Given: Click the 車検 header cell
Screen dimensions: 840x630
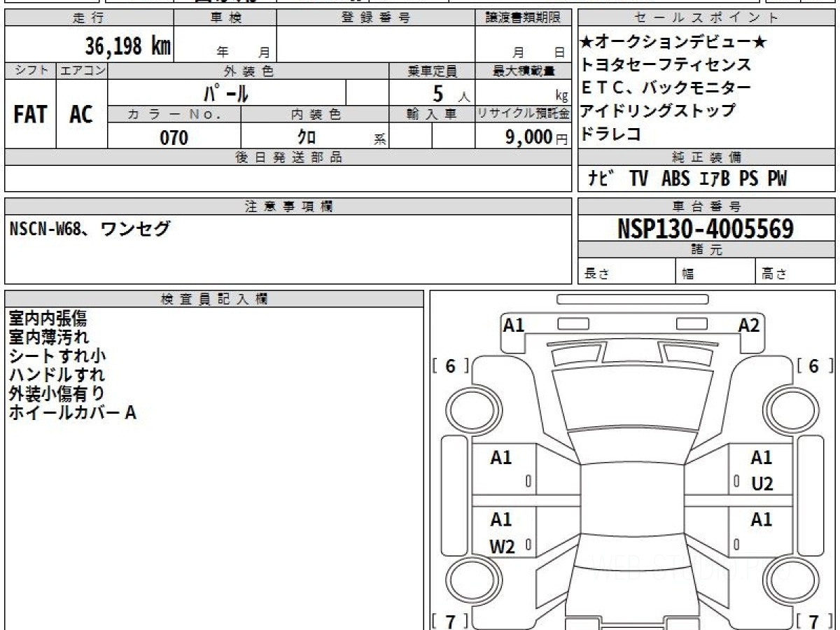Looking at the screenshot, I should tap(225, 18).
